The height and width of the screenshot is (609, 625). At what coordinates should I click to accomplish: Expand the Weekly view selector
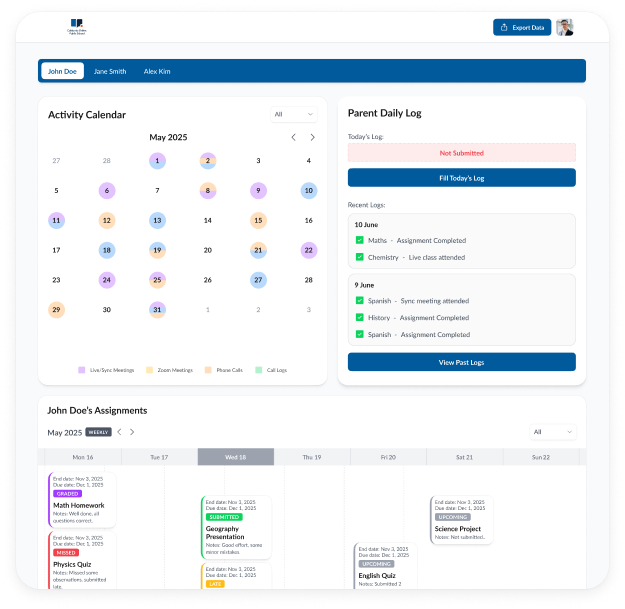(98, 432)
